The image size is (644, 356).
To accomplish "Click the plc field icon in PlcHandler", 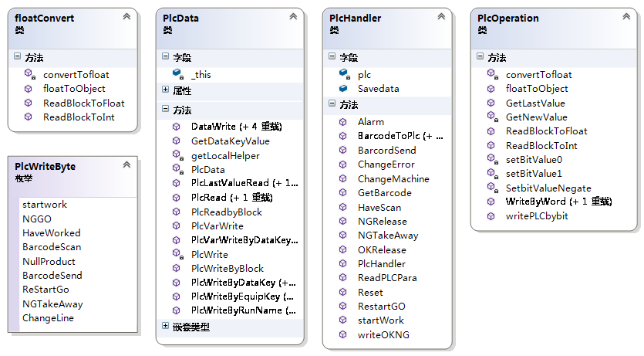I will click(x=343, y=74).
